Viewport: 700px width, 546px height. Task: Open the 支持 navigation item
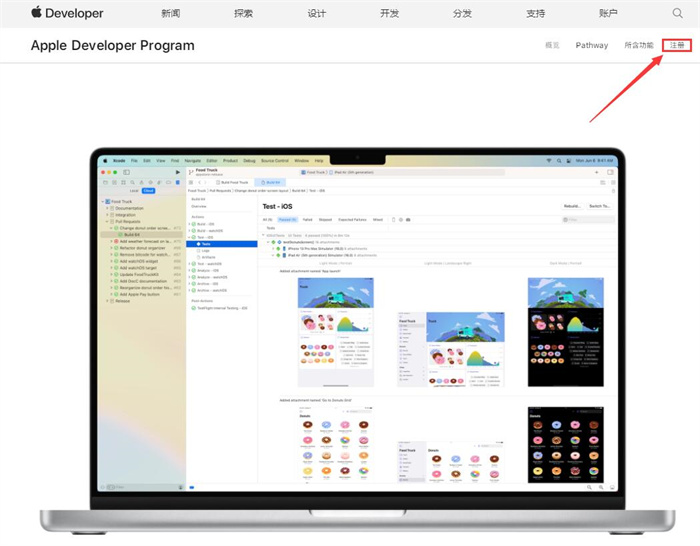coord(535,13)
